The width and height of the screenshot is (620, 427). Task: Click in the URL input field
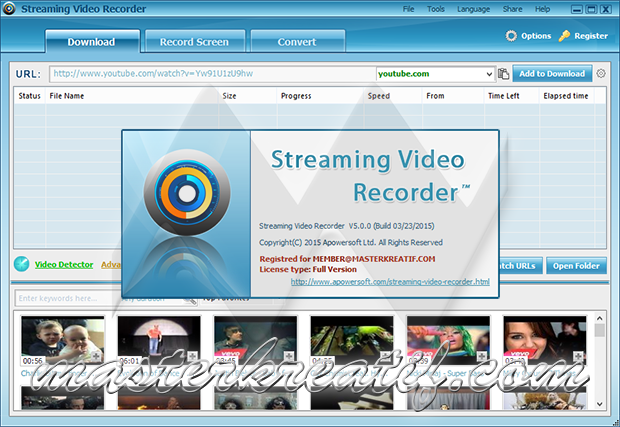click(x=212, y=74)
